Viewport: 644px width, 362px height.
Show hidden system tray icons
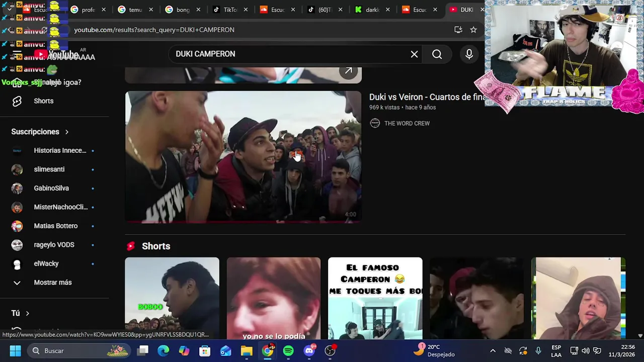click(493, 350)
